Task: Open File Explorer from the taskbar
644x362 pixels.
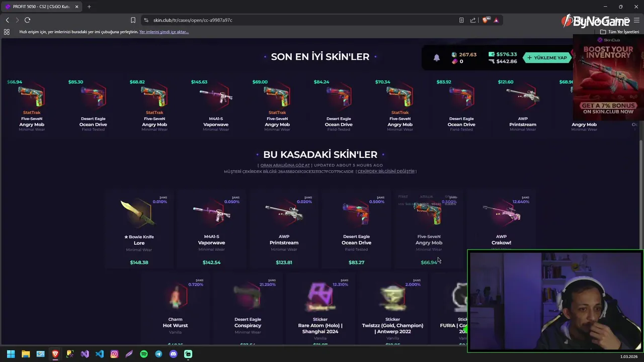Action: click(x=26, y=354)
